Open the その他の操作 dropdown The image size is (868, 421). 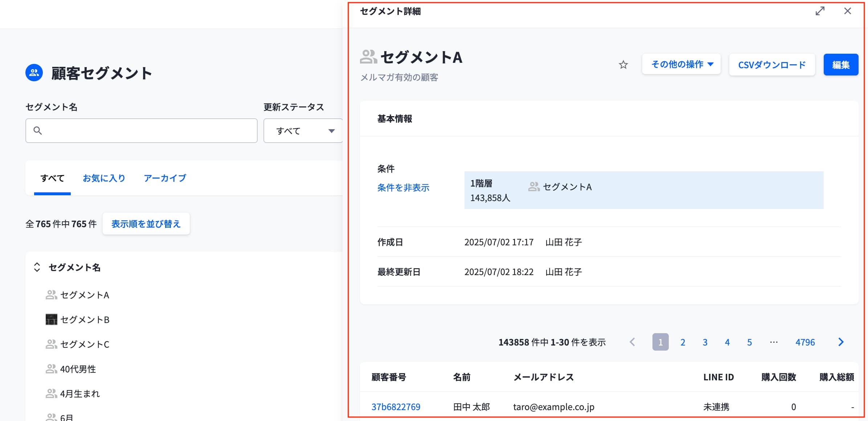[x=681, y=65]
